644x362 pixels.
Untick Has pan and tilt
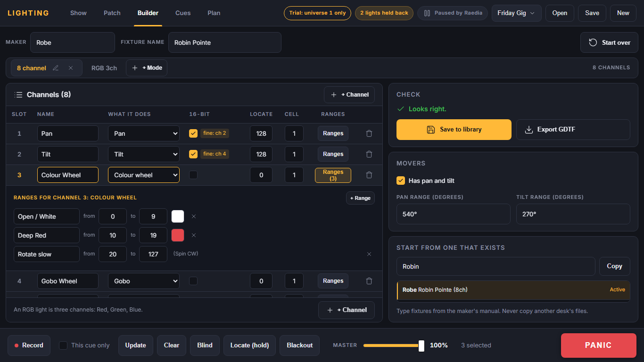(401, 181)
